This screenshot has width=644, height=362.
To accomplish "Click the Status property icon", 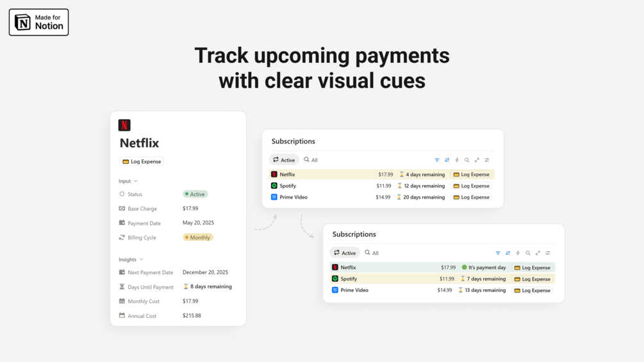I will coord(122,193).
